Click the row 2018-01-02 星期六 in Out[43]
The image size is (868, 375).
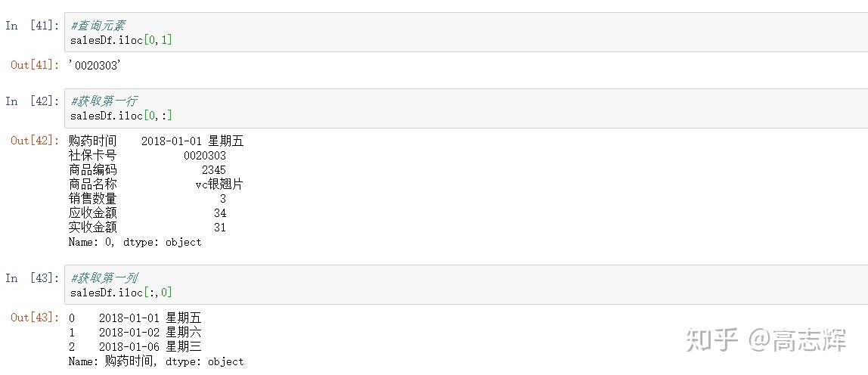[x=135, y=333]
